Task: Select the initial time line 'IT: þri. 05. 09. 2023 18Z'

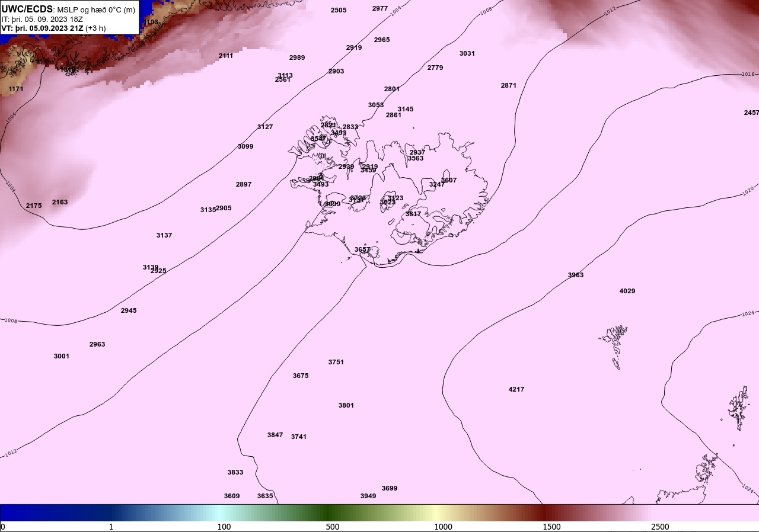Action: (42, 19)
